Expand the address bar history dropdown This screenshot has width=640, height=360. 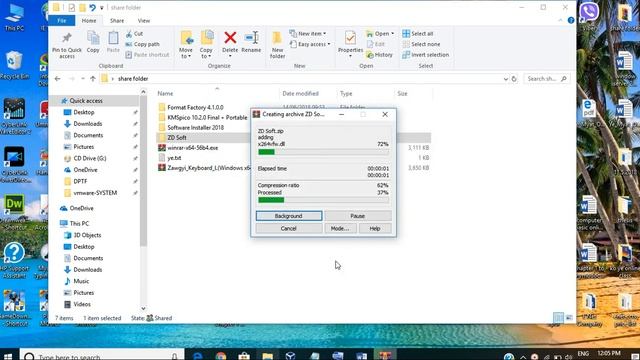pyautogui.click(x=506, y=79)
